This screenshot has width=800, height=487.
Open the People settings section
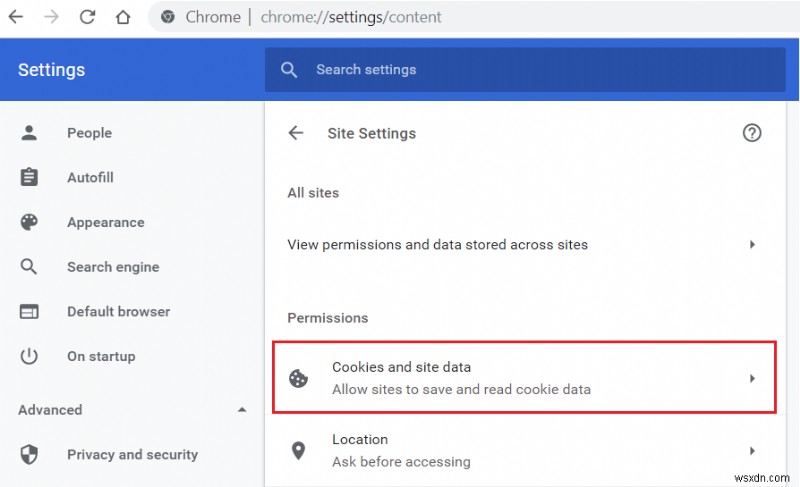(x=89, y=133)
